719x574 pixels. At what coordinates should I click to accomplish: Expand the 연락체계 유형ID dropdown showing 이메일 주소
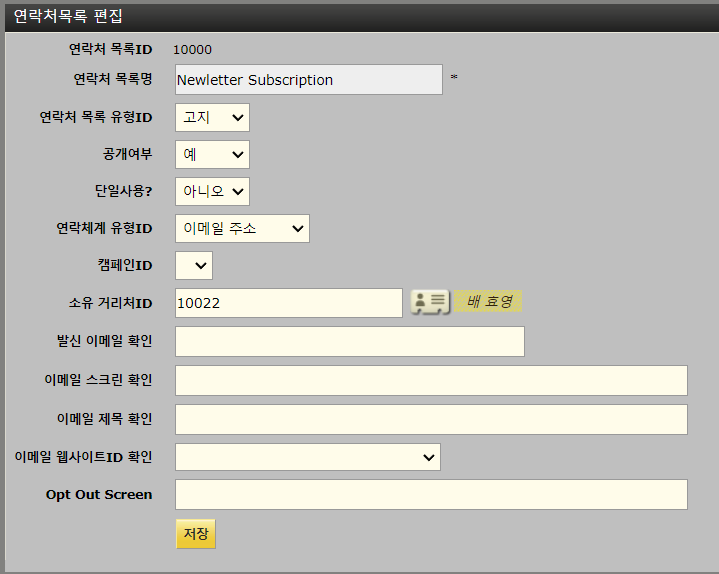coord(242,228)
